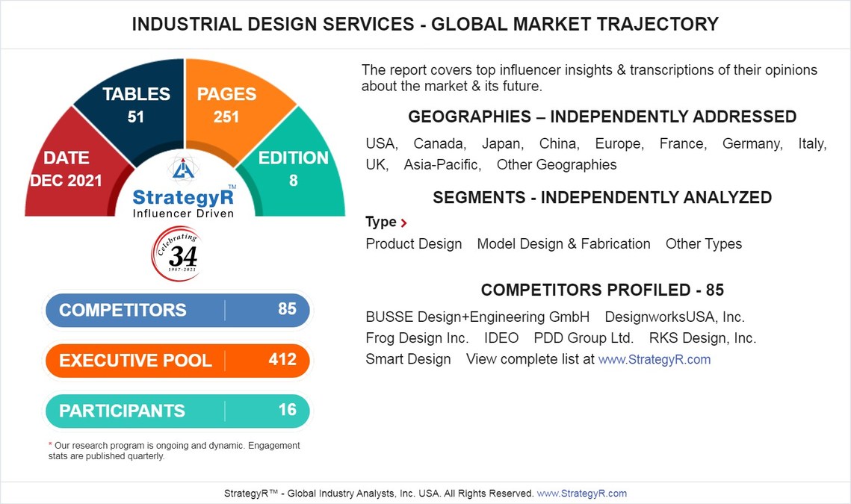Click DesignworksUSA, Inc. competitor
851x504 pixels.
pyautogui.click(x=675, y=317)
